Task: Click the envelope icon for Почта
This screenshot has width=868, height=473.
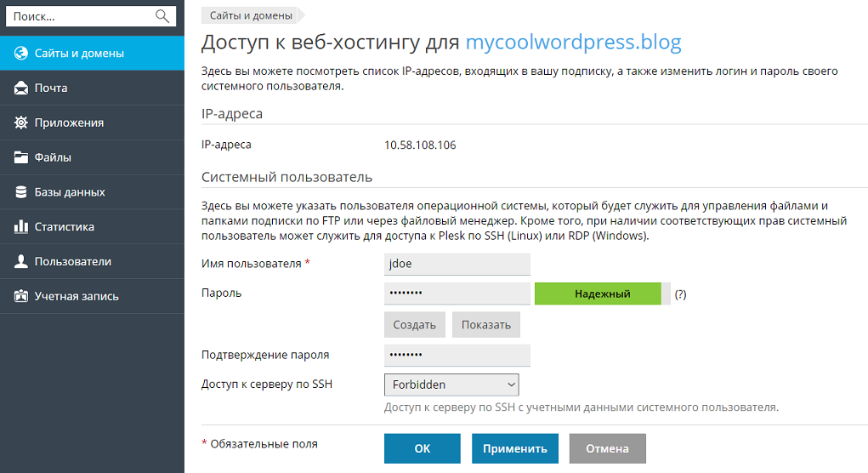Action: click(x=21, y=88)
